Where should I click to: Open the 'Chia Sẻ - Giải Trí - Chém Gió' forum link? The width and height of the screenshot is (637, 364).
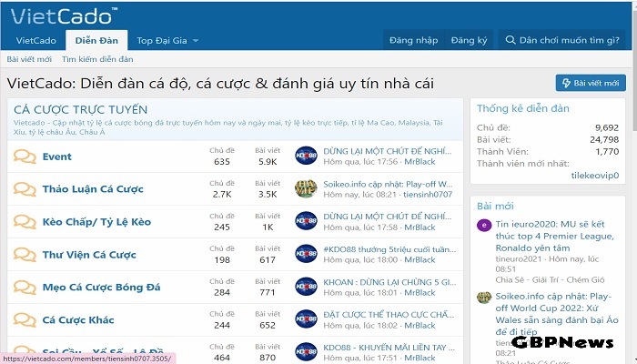click(550, 280)
